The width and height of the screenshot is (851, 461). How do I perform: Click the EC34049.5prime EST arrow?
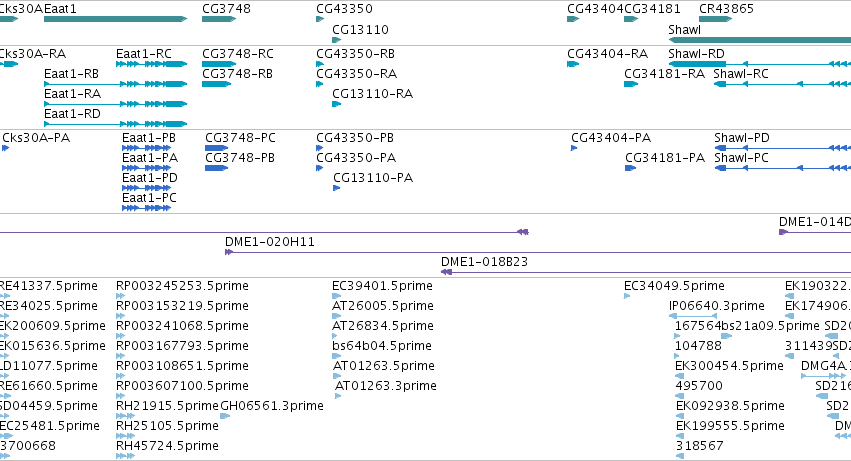pyautogui.click(x=627, y=296)
